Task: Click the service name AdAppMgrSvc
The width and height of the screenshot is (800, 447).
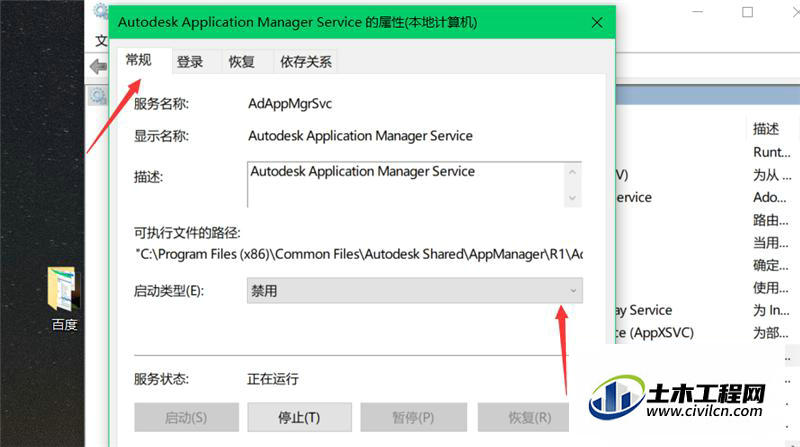Action: pos(290,104)
